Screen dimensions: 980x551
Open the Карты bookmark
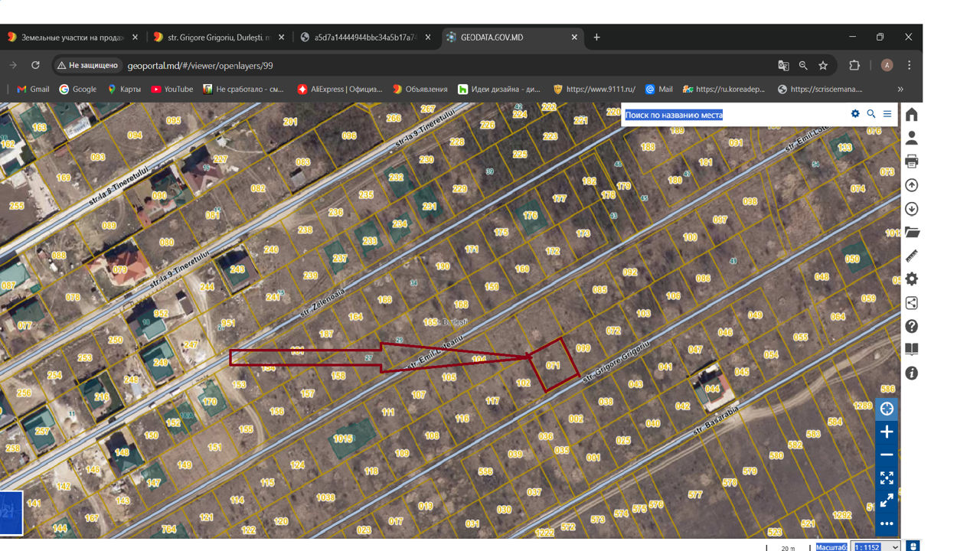(x=124, y=90)
